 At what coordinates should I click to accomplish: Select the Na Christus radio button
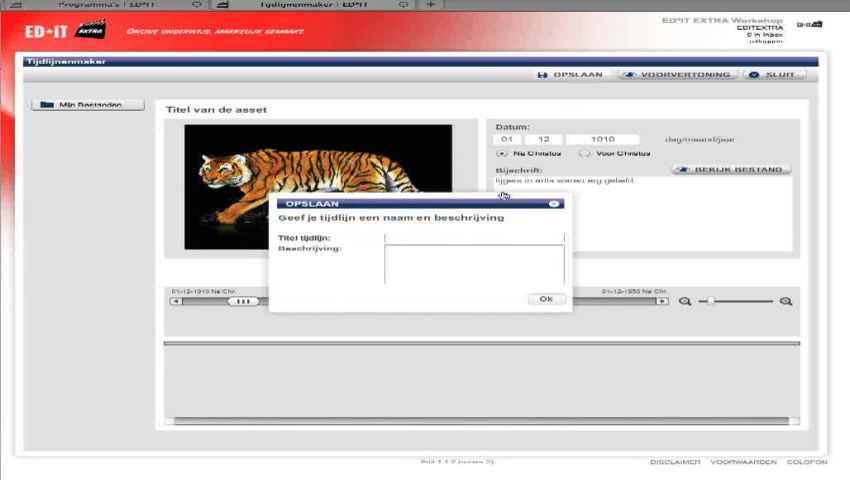[x=501, y=153]
